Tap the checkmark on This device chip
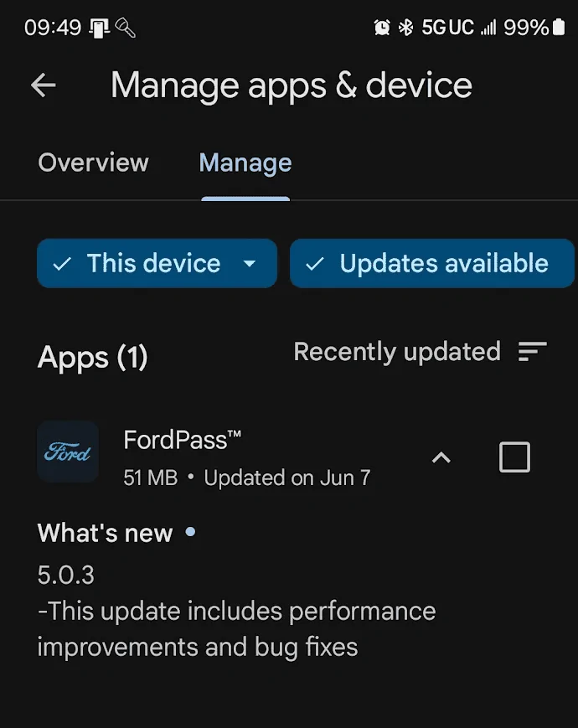Screen dimensions: 578x728 (61, 264)
